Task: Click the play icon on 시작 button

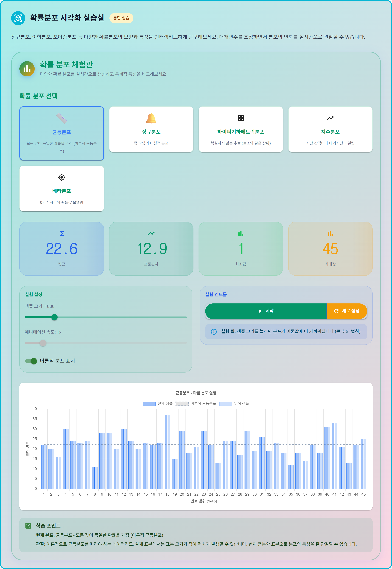Action: (x=260, y=311)
